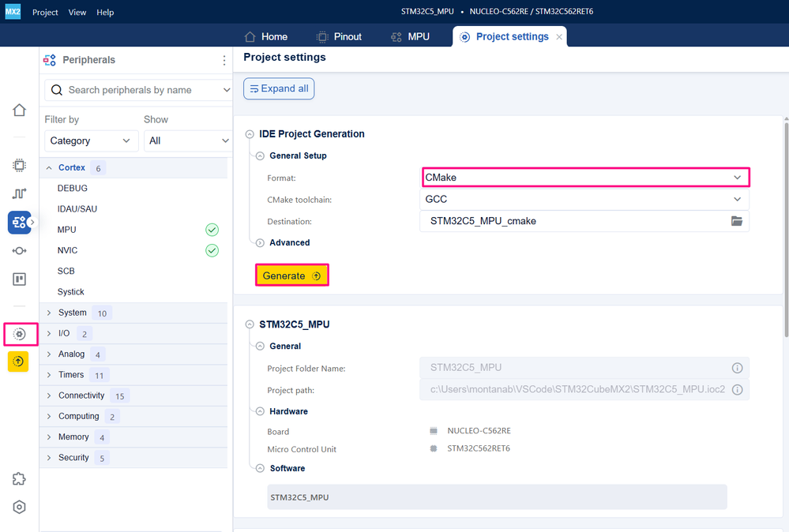Show info for Project path
789x532 pixels.
[x=737, y=390]
